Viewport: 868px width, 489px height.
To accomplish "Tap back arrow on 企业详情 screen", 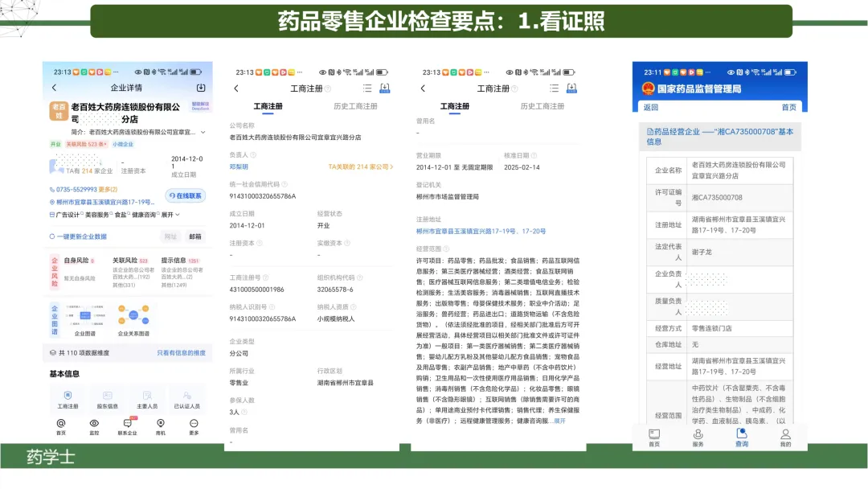I will click(55, 88).
